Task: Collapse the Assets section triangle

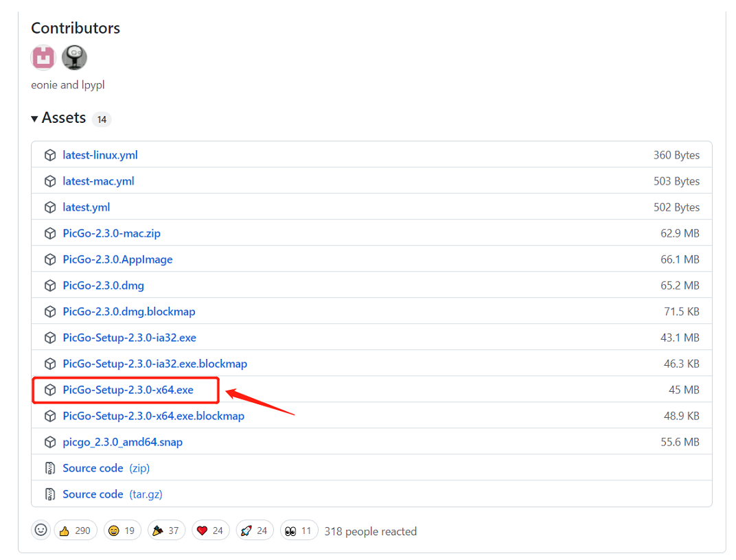Action: (x=34, y=119)
